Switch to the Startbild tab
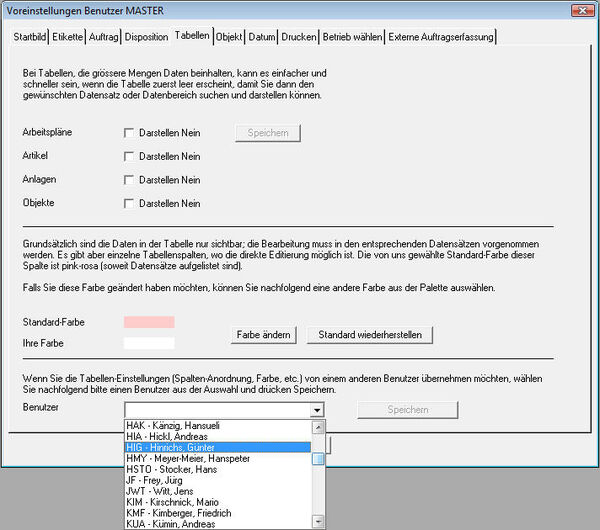The image size is (600, 530). 30,37
